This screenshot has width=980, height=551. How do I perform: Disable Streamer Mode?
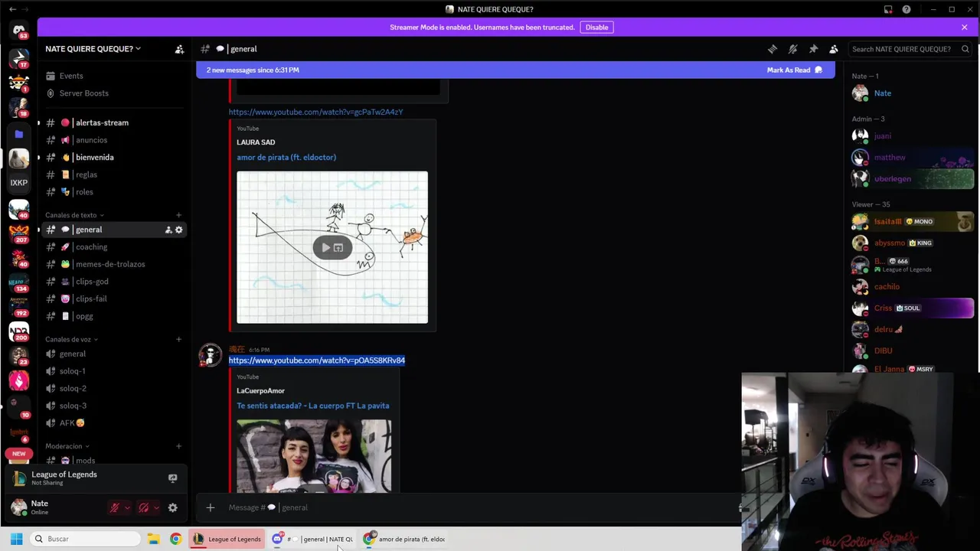click(596, 28)
